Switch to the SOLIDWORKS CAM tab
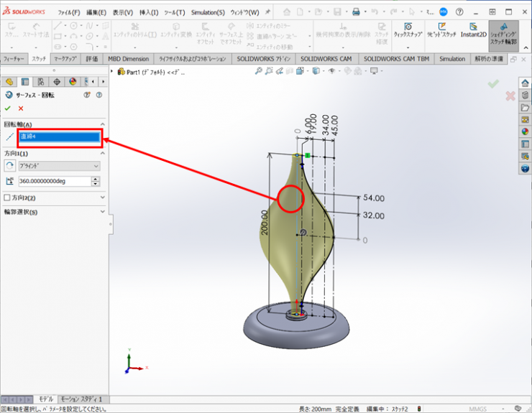 point(327,59)
